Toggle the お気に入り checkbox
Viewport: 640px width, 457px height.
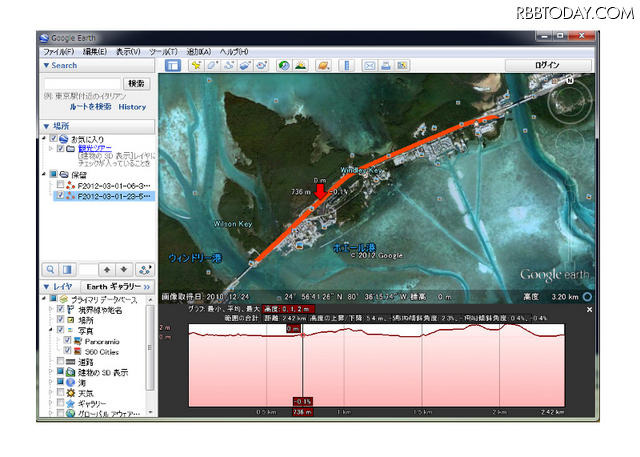pyautogui.click(x=53, y=138)
